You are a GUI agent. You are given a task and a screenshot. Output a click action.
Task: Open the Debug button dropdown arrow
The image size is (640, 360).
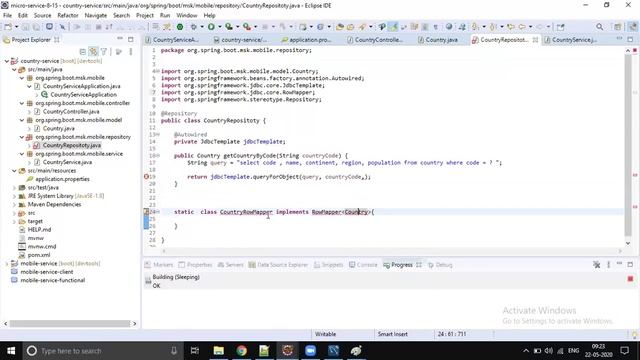[x=202, y=27]
